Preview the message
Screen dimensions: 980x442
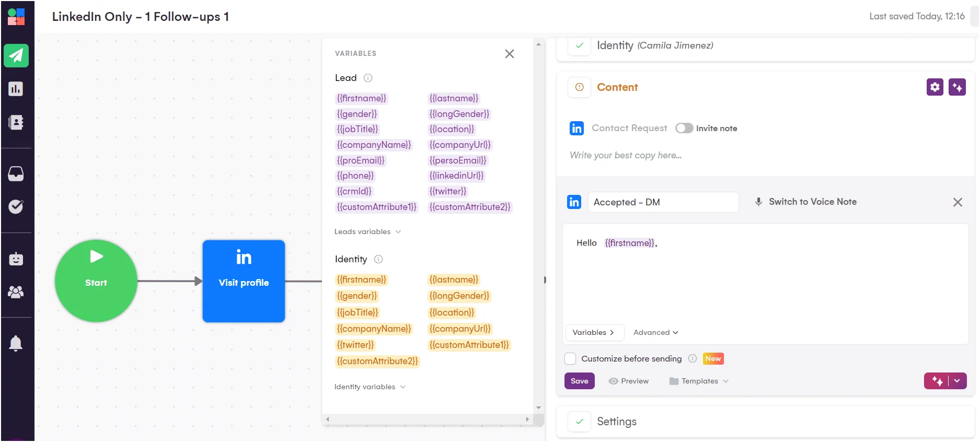pos(629,381)
